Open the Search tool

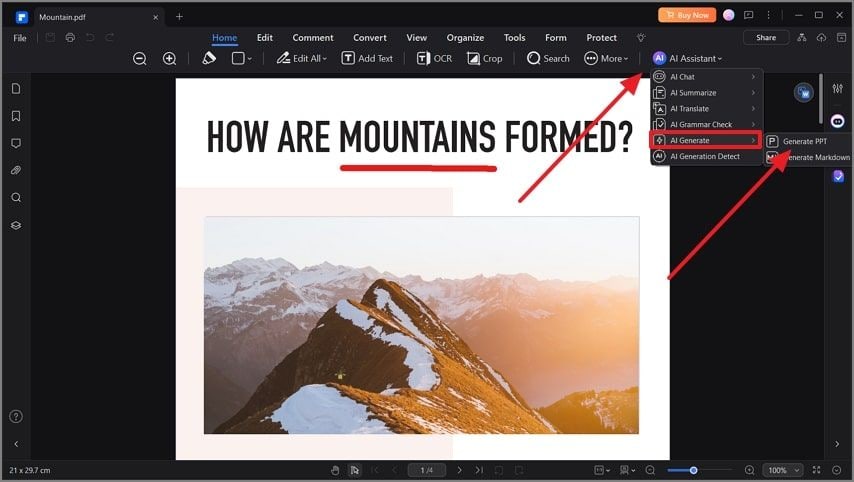[548, 58]
